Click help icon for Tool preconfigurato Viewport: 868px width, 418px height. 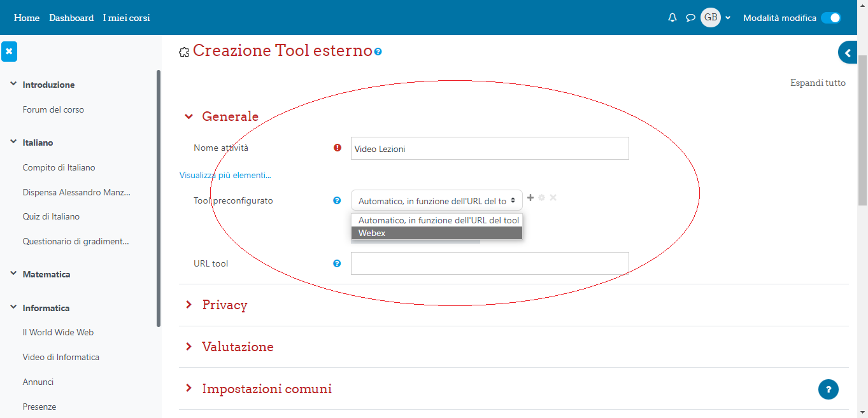[x=337, y=200]
